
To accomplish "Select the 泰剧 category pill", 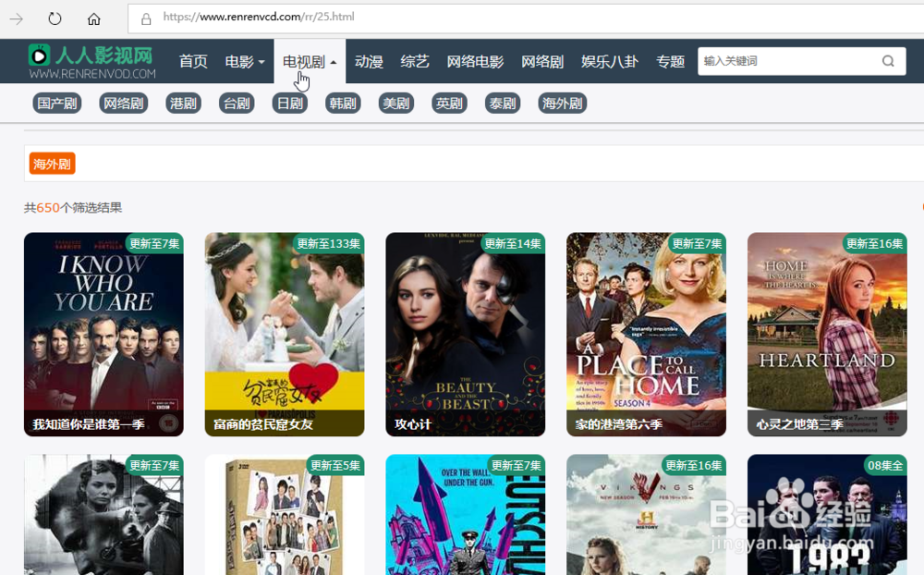I will pyautogui.click(x=503, y=104).
